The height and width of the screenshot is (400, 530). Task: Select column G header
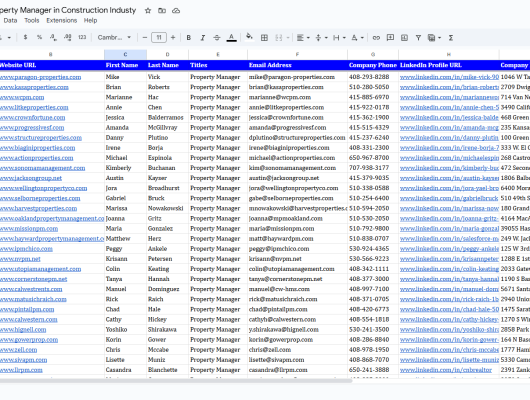(373, 54)
